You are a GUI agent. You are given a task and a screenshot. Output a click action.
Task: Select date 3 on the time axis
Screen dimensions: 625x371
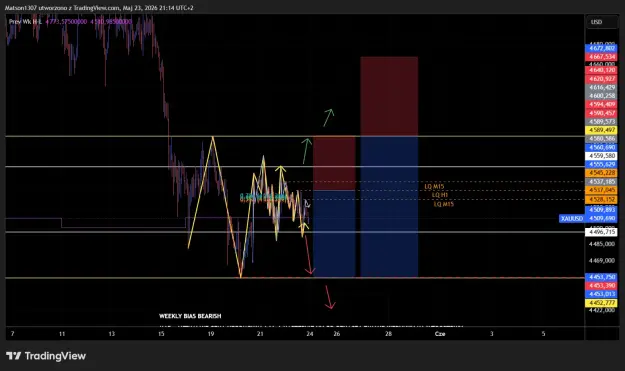pyautogui.click(x=491, y=334)
